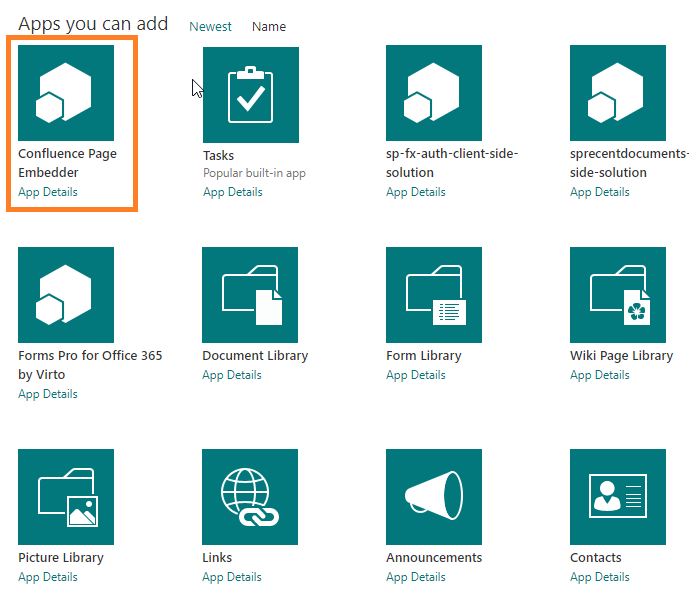Click App Details under Wiki Page Library
This screenshot has width=689, height=606.
[x=600, y=375]
